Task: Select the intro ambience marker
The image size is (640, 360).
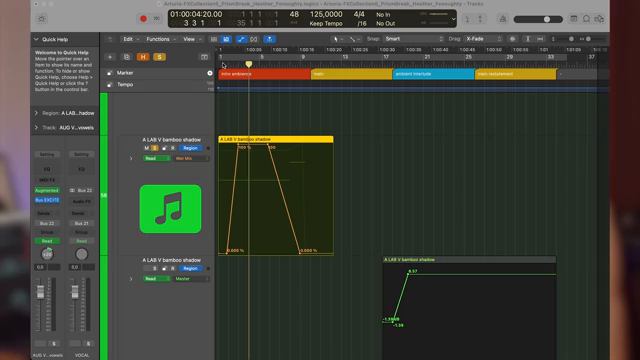Action: [264, 74]
